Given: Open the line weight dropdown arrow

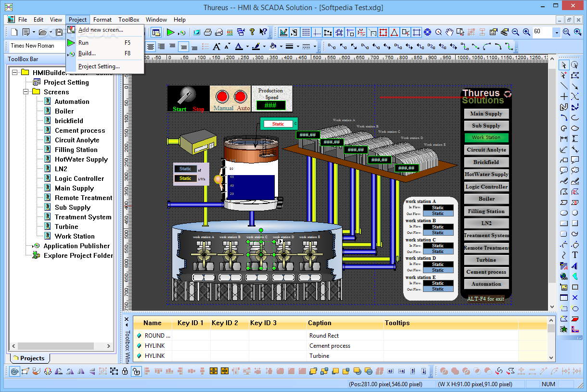Looking at the screenshot, I should tap(297, 47).
